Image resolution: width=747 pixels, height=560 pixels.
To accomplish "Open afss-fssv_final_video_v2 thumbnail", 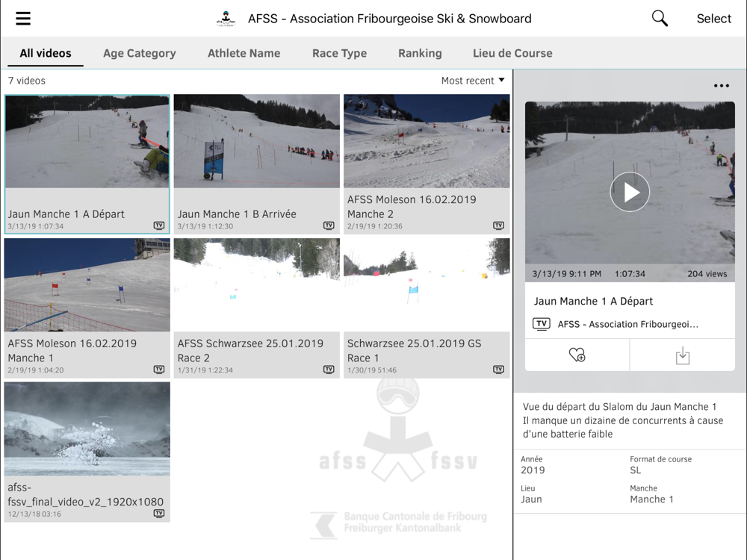I will (87, 429).
